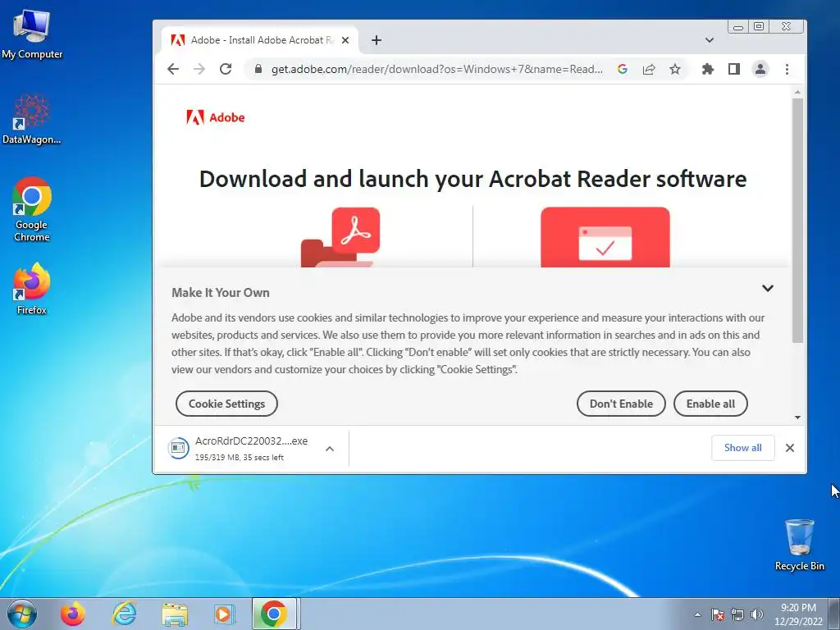Click the network tray icon
The height and width of the screenshot is (630, 840).
(737, 614)
